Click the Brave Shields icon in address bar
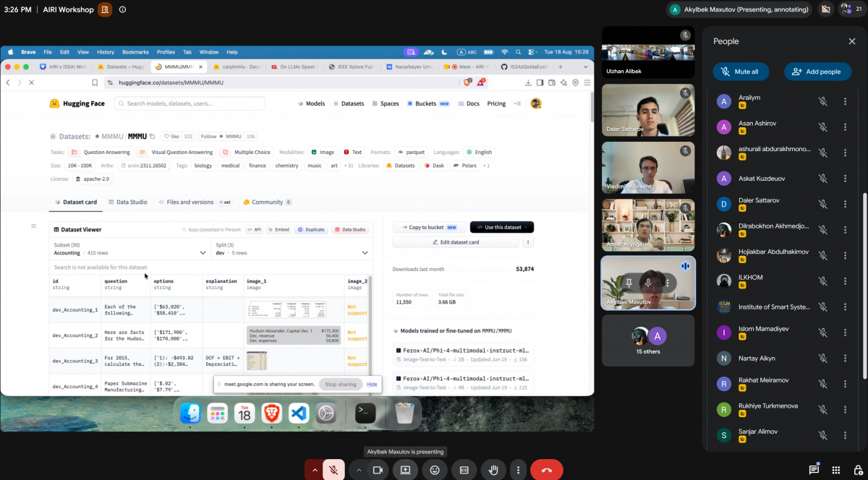Image resolution: width=868 pixels, height=480 pixels. click(468, 82)
